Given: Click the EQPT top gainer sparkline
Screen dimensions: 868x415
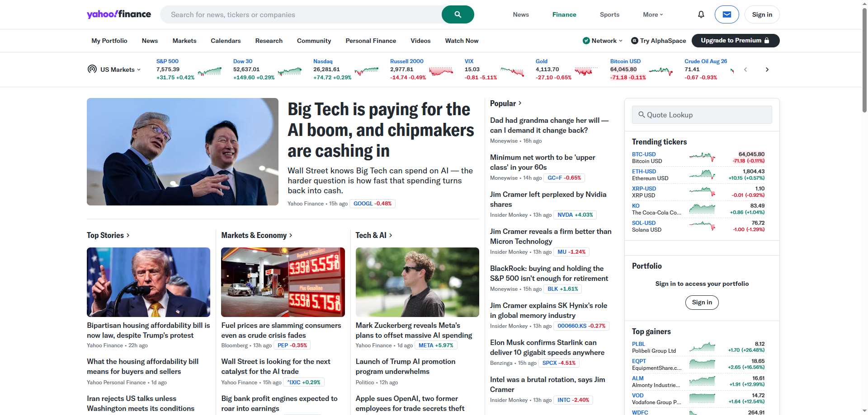Looking at the screenshot, I should click(x=702, y=364).
